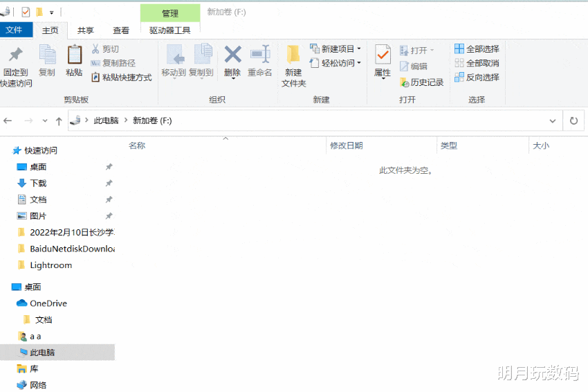The height and width of the screenshot is (392, 588).
Task: Select the root Desktop (桌面) tree node
Action: click(x=33, y=287)
